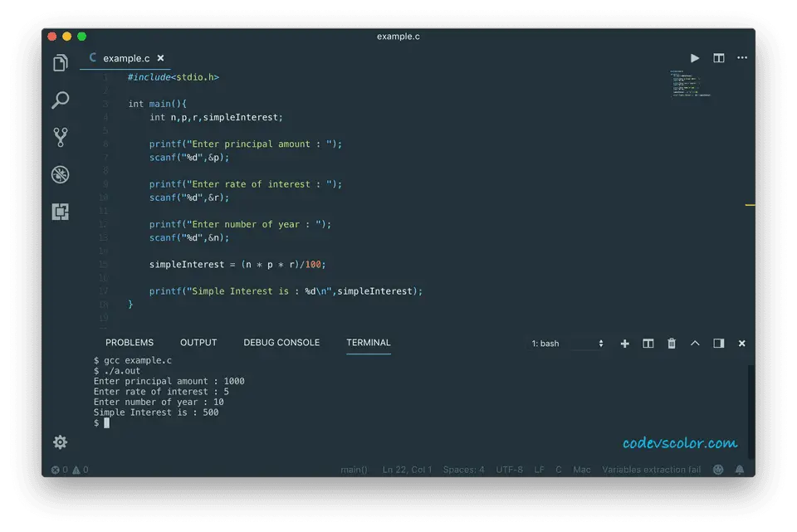
Task: Open the '1: bash' terminal selector dropdown
Action: click(x=567, y=344)
